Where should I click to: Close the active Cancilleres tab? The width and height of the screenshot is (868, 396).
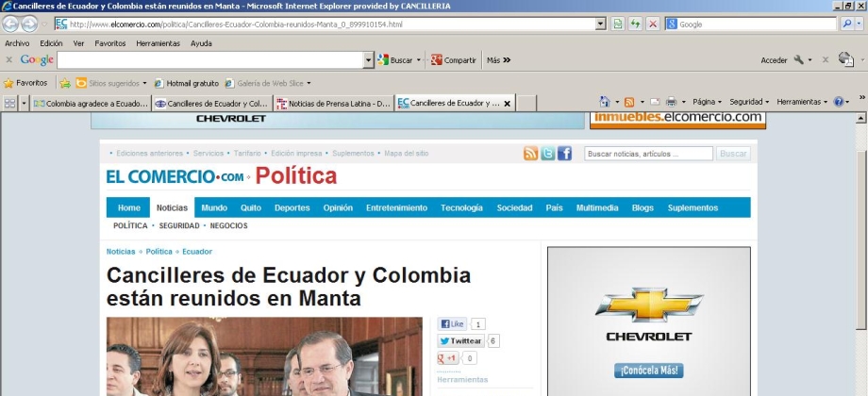point(507,104)
